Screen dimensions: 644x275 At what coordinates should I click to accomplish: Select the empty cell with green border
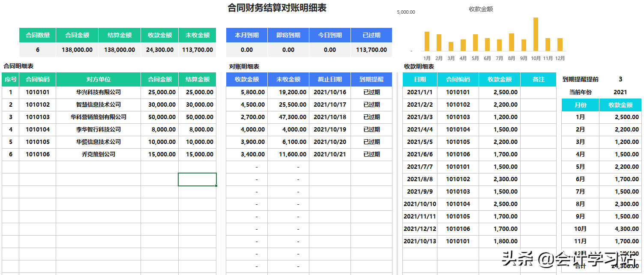pos(197,179)
